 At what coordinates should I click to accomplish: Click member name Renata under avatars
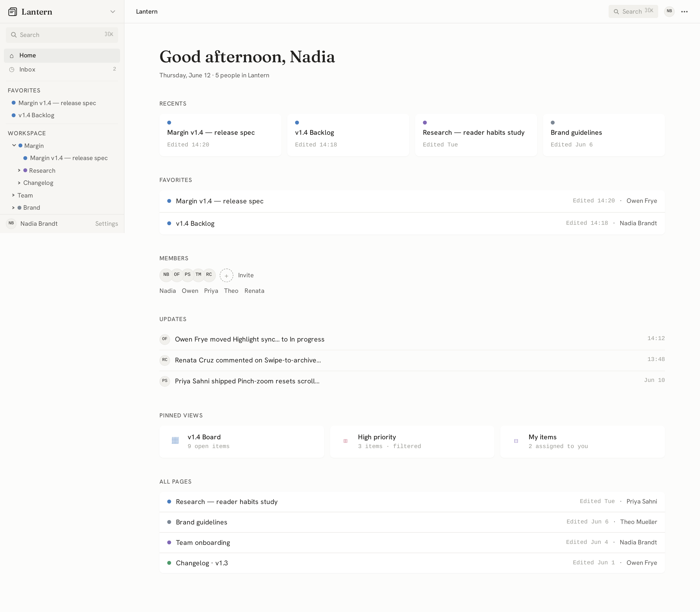tap(254, 291)
